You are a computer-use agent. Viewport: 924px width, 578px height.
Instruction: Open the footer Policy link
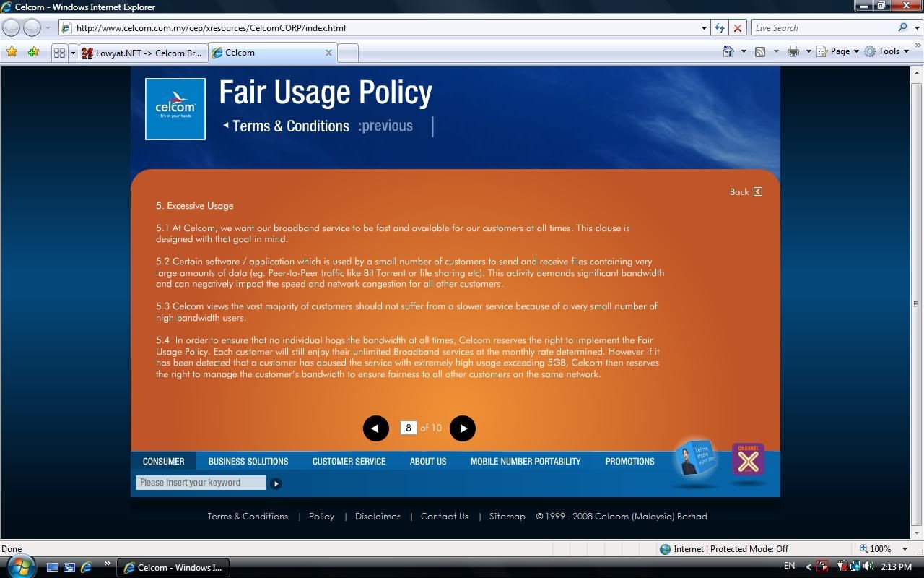(x=321, y=517)
